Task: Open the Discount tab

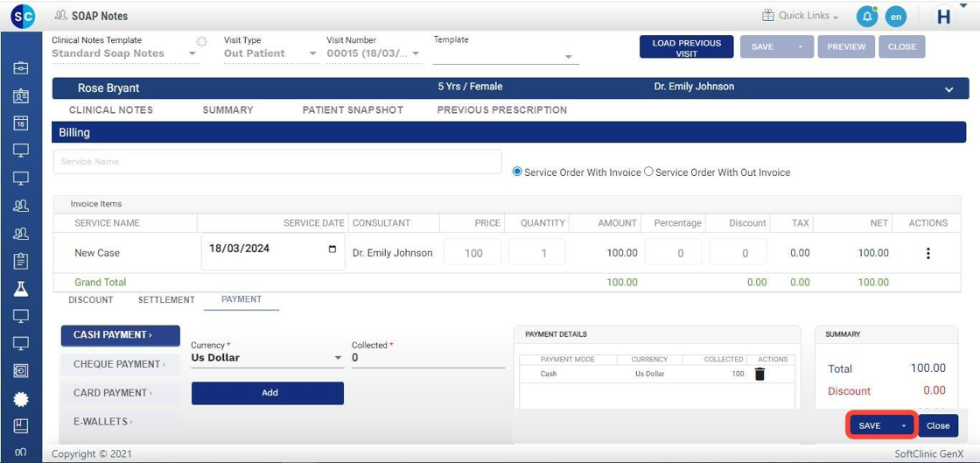Action: tap(91, 300)
